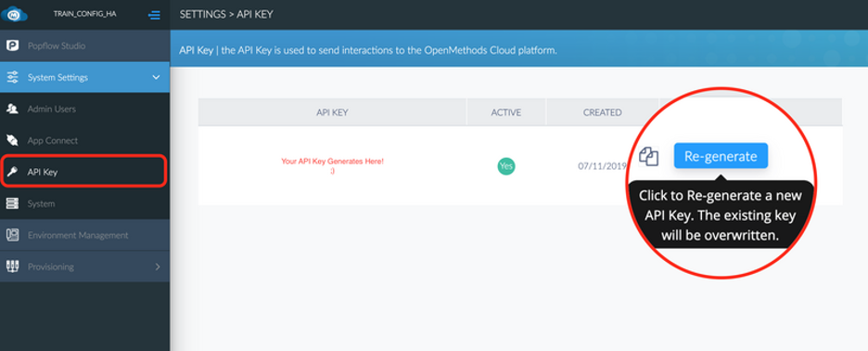Click the blue Re-generate button
This screenshot has width=868, height=351.
721,156
